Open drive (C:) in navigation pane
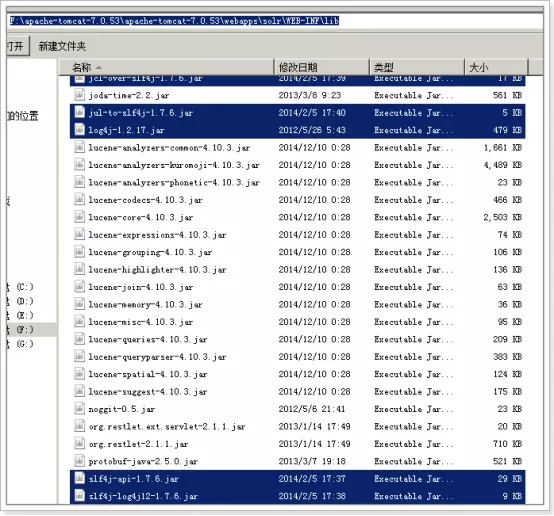The width and height of the screenshot is (554, 516). (x=25, y=287)
